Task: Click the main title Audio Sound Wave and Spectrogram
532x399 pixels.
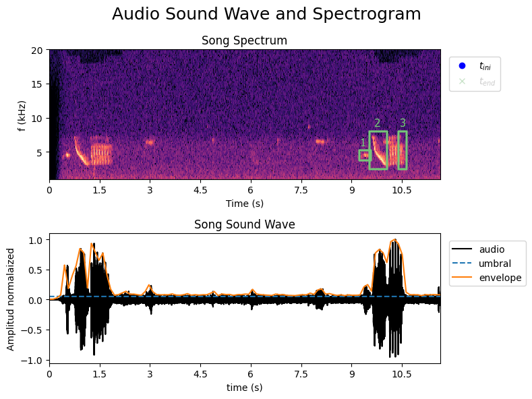Action: [x=266, y=14]
